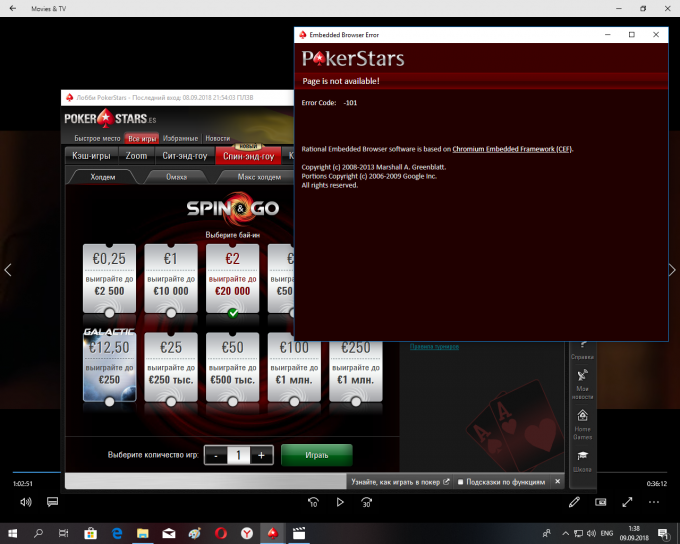This screenshot has height=544, width=680.
Task: Click the green Играть button
Action: 317,455
